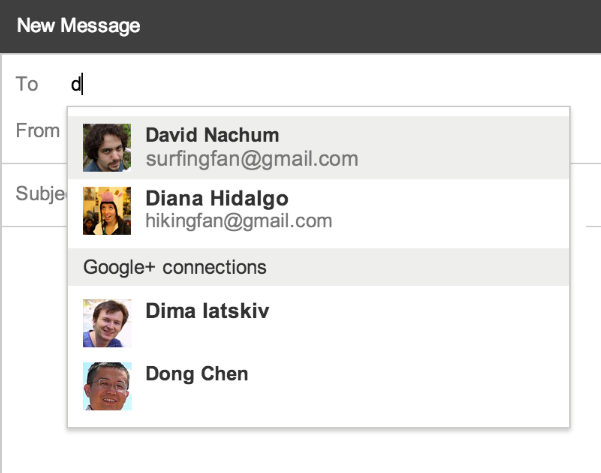The height and width of the screenshot is (473, 601).
Task: Select David Nachum from suggestions
Action: tap(319, 148)
